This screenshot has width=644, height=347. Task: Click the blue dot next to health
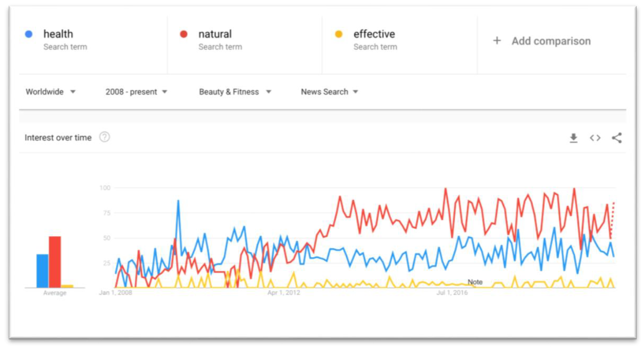pyautogui.click(x=29, y=34)
